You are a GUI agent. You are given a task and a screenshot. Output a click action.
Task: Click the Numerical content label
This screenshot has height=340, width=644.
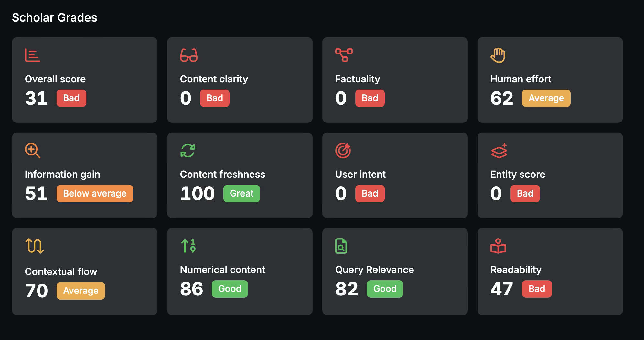(x=222, y=270)
